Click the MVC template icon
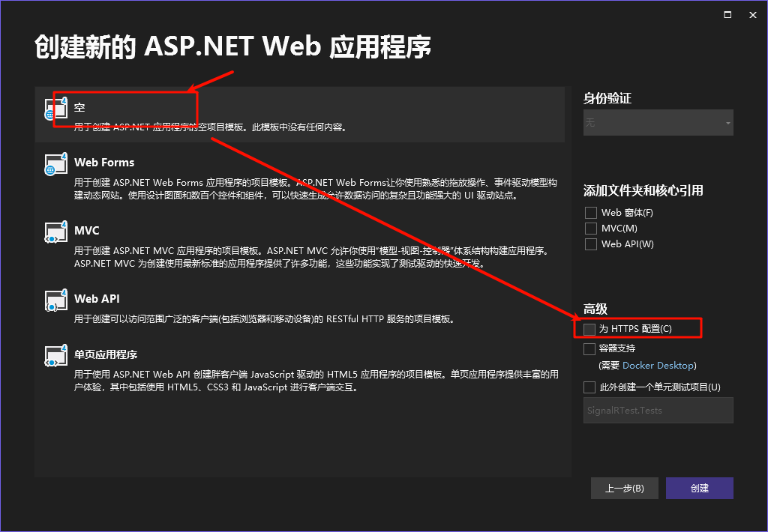 pos(56,232)
